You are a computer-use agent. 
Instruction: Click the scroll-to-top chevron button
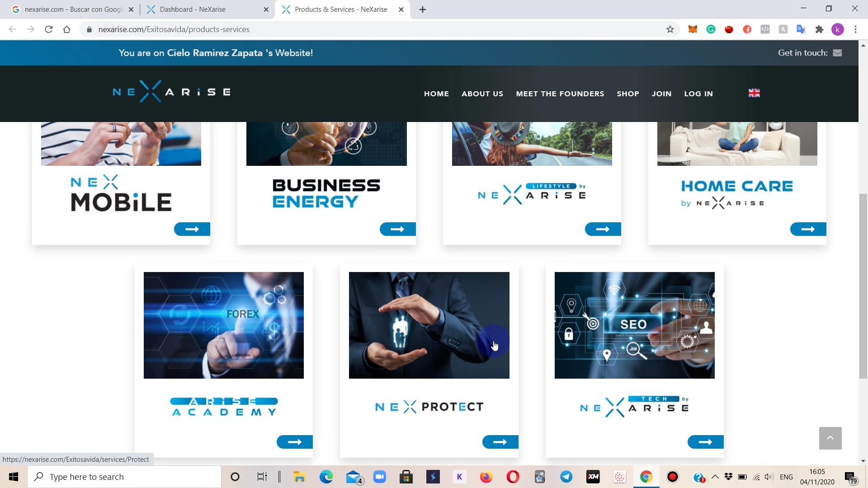point(830,438)
